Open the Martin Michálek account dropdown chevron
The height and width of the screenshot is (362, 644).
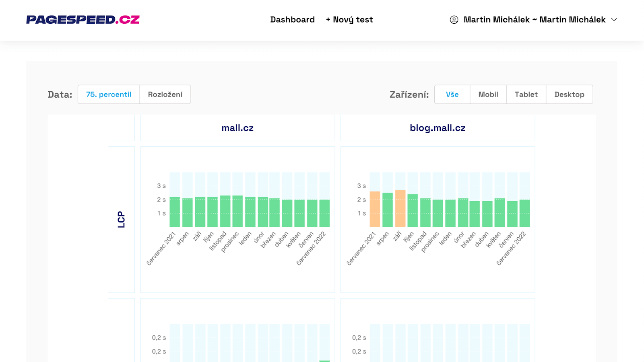click(x=615, y=19)
